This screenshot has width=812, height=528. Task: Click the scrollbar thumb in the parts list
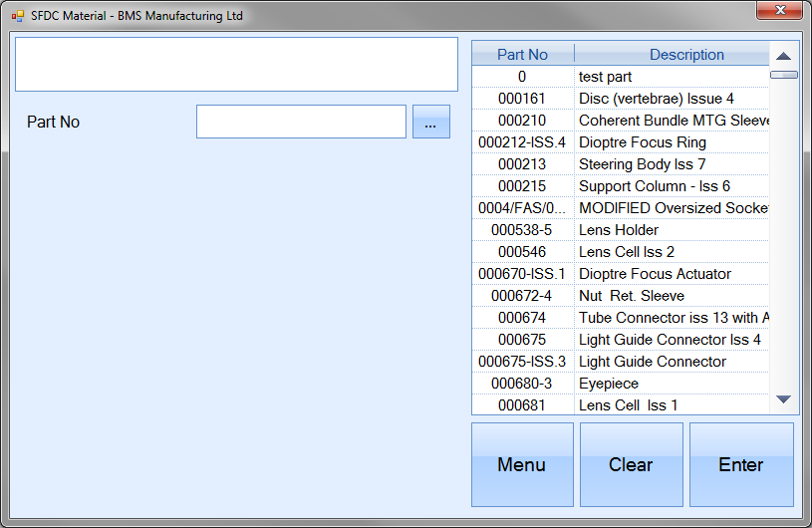click(783, 75)
